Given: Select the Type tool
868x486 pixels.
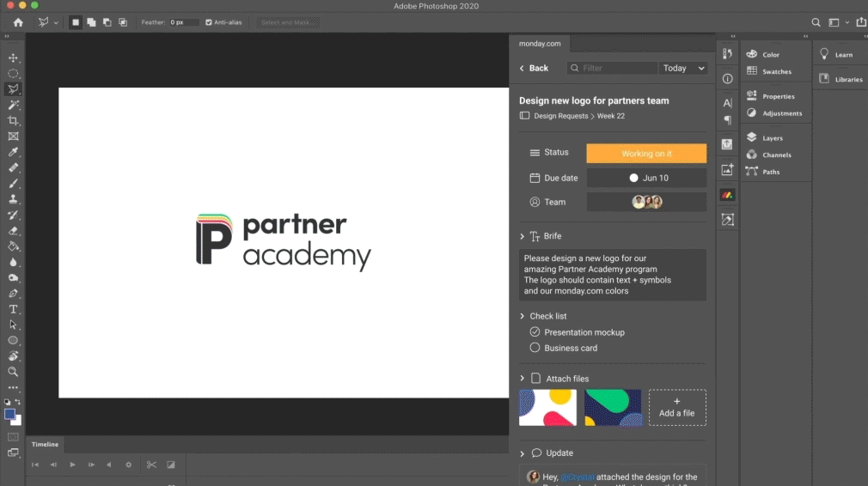Looking at the screenshot, I should [13, 309].
